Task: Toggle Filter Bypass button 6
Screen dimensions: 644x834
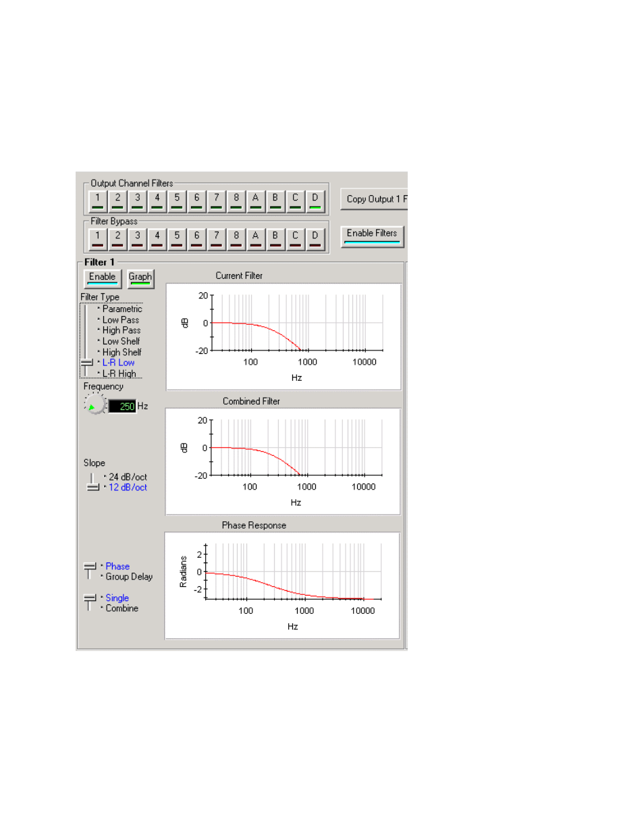Action: pyautogui.click(x=196, y=239)
